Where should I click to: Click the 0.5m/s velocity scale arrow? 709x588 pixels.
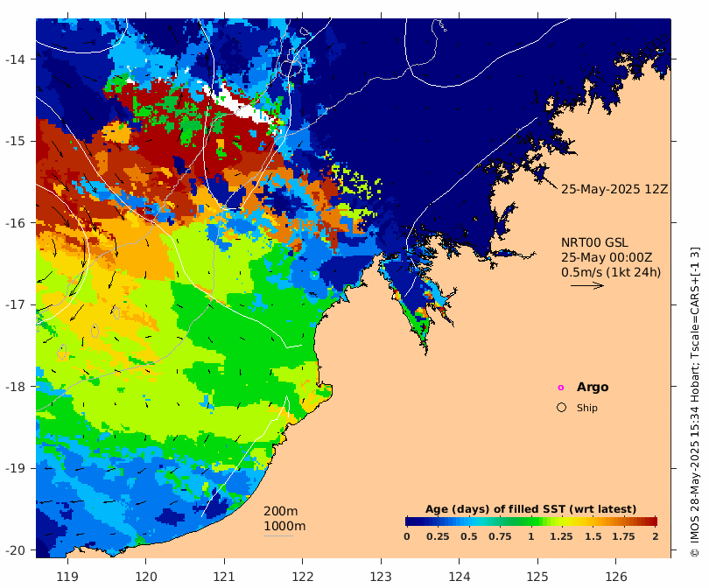point(587,285)
